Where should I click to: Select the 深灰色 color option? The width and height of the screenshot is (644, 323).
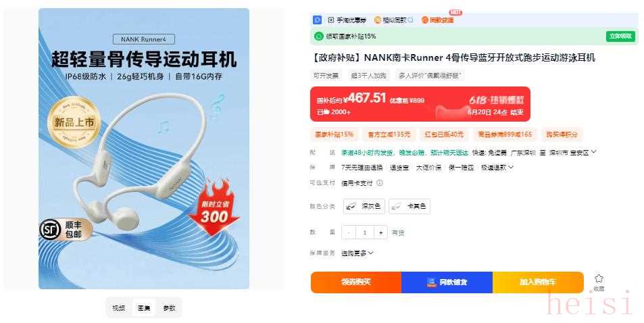pos(364,206)
